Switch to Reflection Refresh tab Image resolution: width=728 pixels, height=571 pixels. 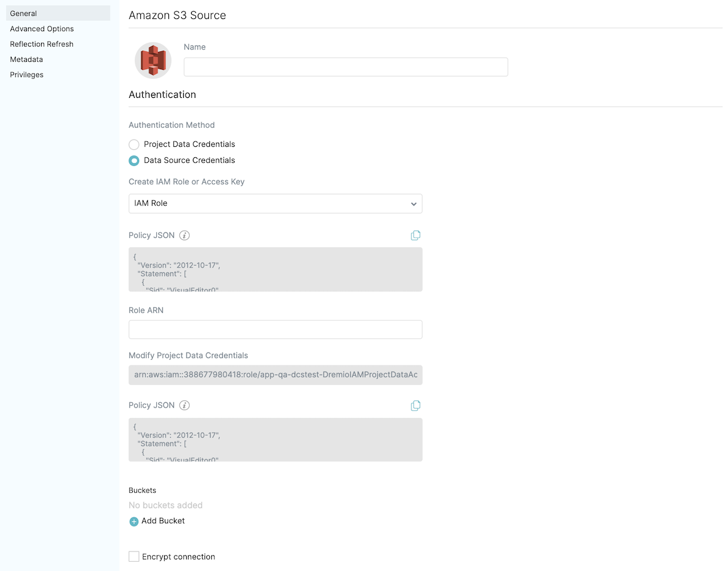point(42,44)
